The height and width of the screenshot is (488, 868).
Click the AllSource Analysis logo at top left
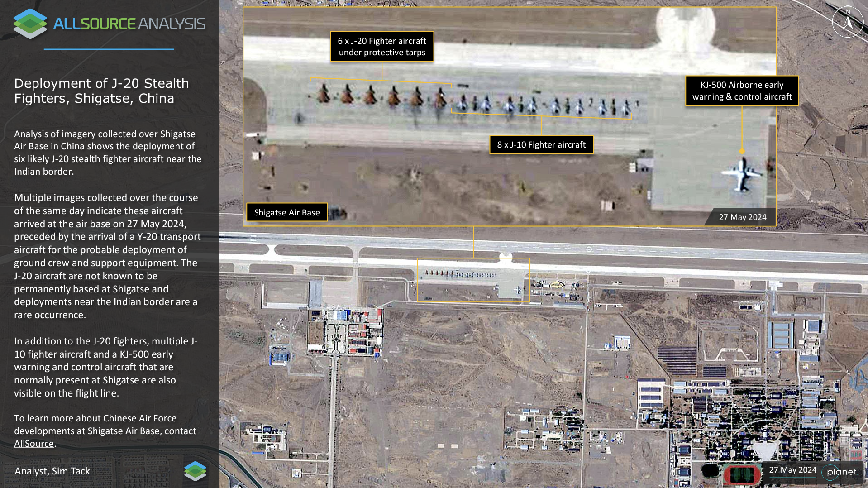[109, 24]
